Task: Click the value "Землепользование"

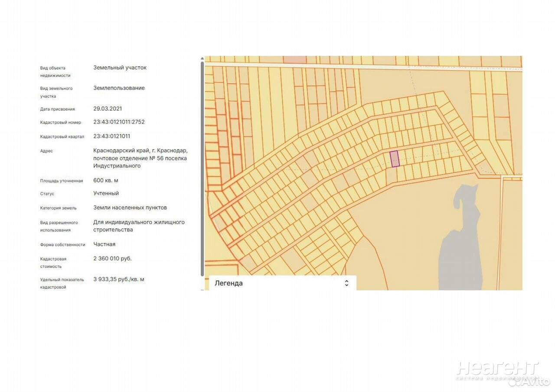Action: (119, 88)
